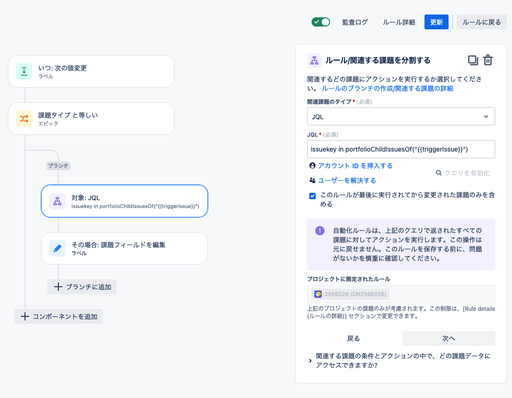Select the いつ: 次の値変更 trigger card
This screenshot has height=398, width=512.
pyautogui.click(x=91, y=72)
